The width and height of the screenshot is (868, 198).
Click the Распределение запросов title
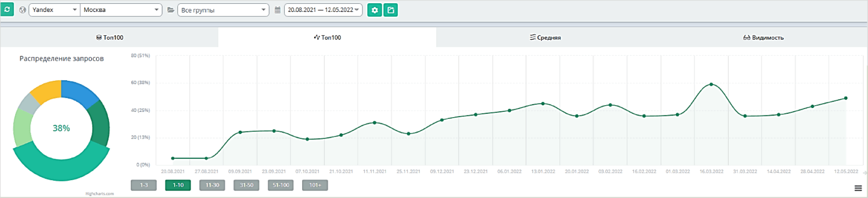point(61,59)
